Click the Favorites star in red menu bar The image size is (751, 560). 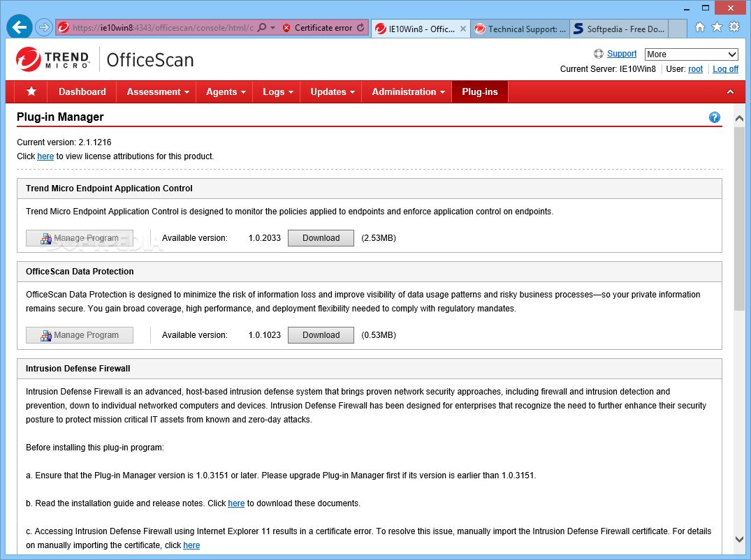tap(31, 91)
